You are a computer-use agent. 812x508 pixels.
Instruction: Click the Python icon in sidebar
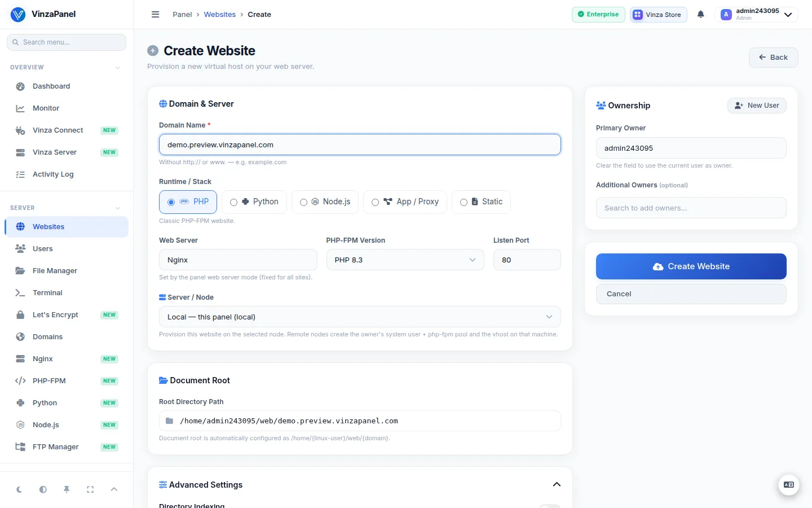20,402
